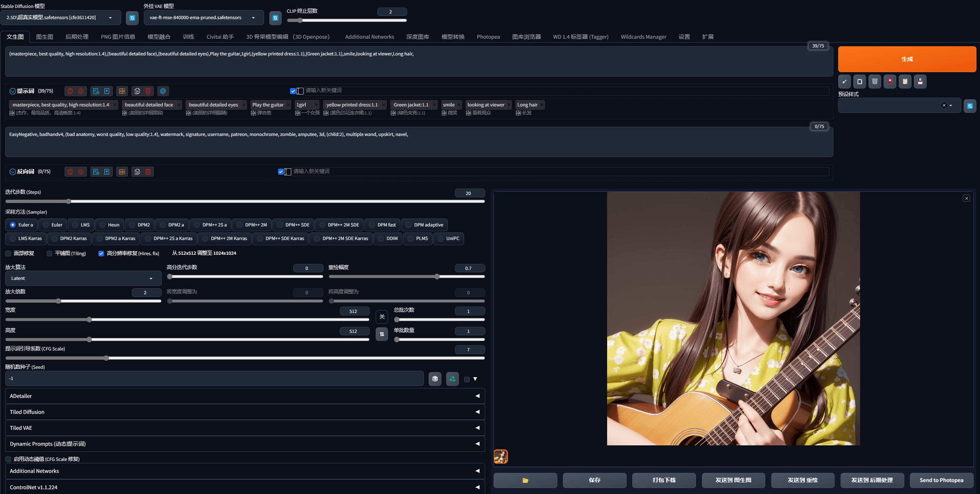Screen dimensions: 980x494
Task: Open the Photopea tab
Action: (x=488, y=37)
